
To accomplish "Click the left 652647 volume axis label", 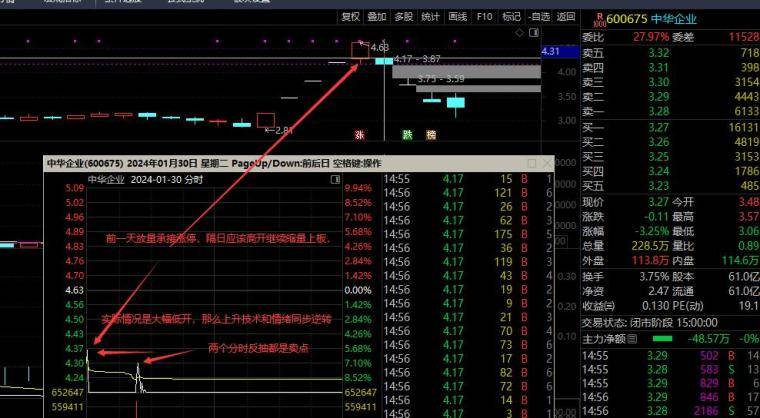I will pyautogui.click(x=67, y=392).
